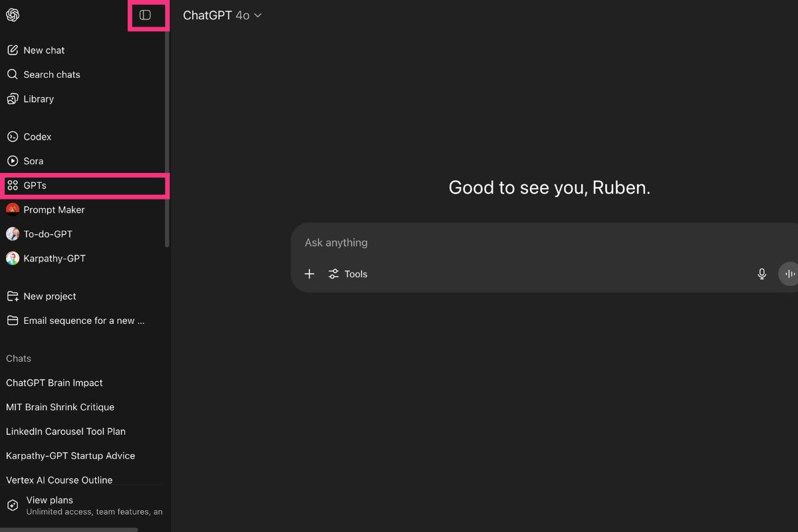Click the Chats section heading
Screen dimensions: 798x532
19,358
